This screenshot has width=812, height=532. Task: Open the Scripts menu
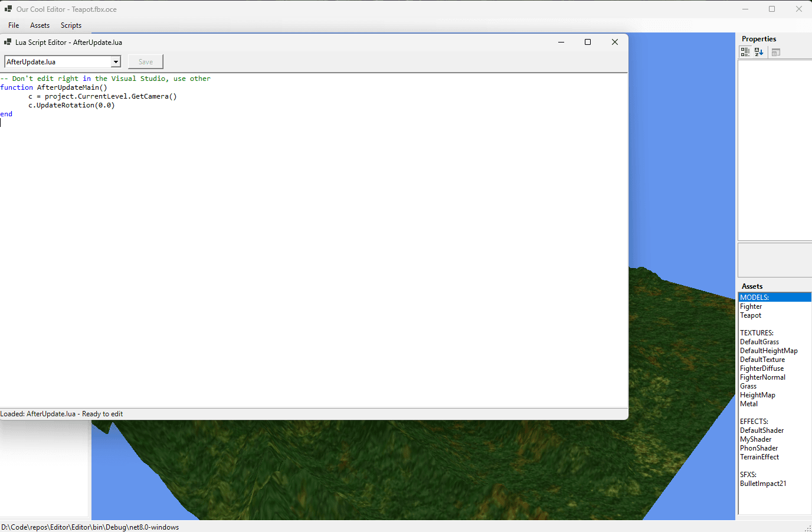[x=71, y=25]
